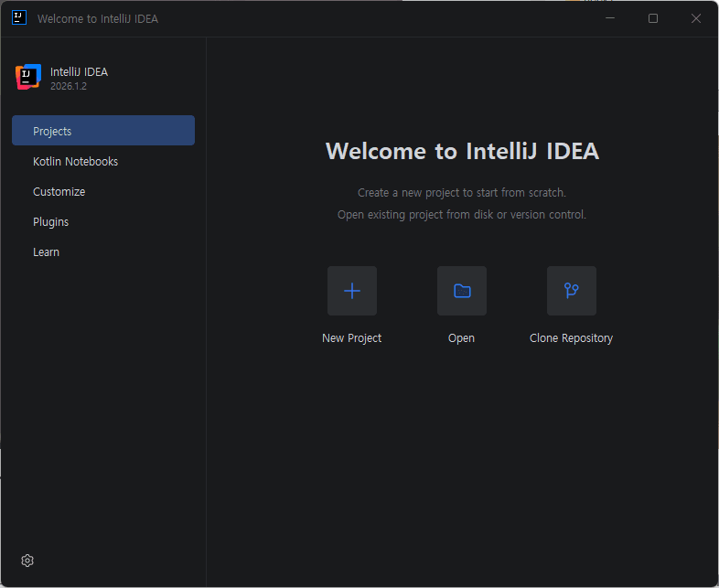
Task: Click the Open folder icon
Action: [462, 291]
